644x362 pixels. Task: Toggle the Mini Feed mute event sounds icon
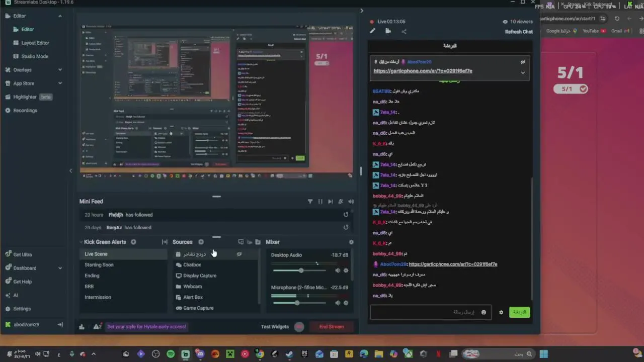coord(341,201)
